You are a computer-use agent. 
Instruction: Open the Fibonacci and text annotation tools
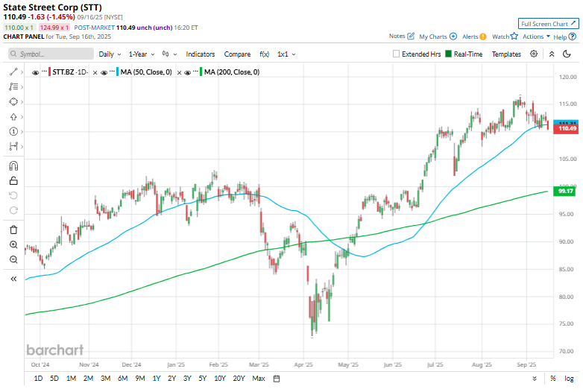(x=13, y=86)
